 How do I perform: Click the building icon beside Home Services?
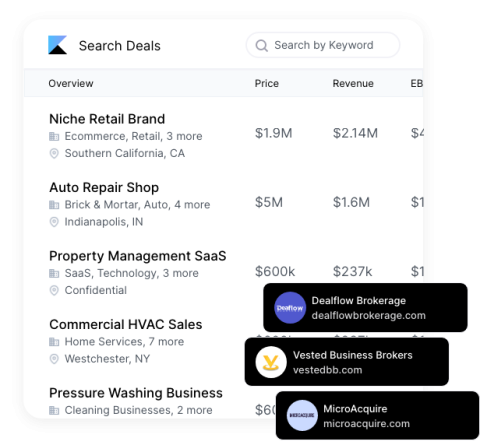click(54, 342)
